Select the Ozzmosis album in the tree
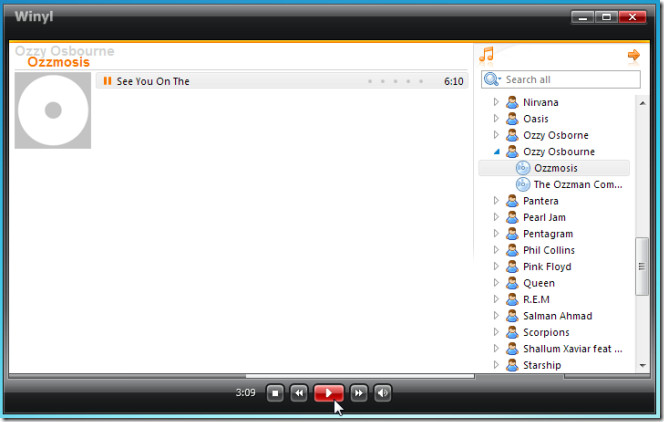Image resolution: width=664 pixels, height=422 pixels. point(554,168)
